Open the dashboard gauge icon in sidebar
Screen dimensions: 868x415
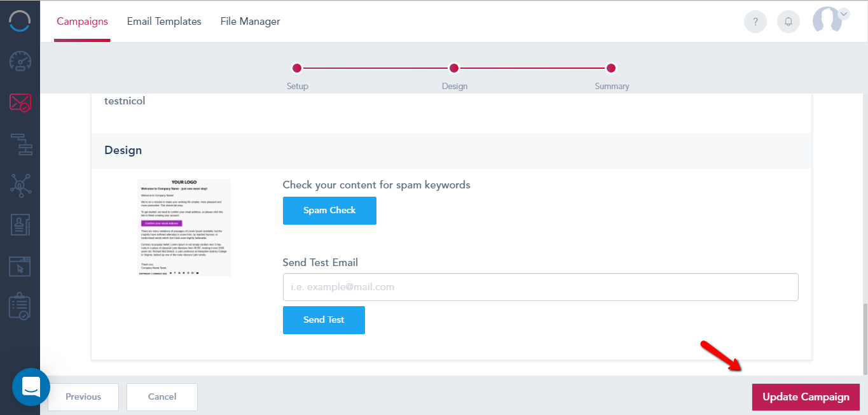pos(20,62)
